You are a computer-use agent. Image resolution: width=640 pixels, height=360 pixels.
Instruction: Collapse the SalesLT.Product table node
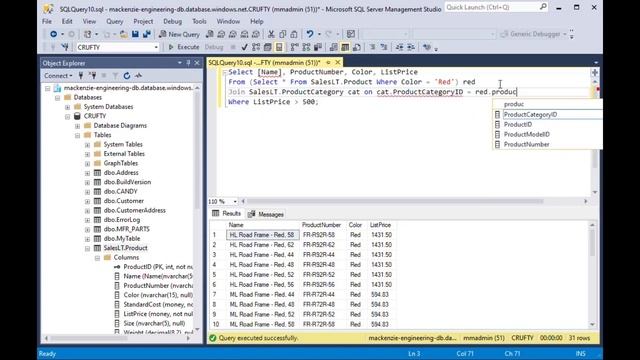click(x=87, y=248)
